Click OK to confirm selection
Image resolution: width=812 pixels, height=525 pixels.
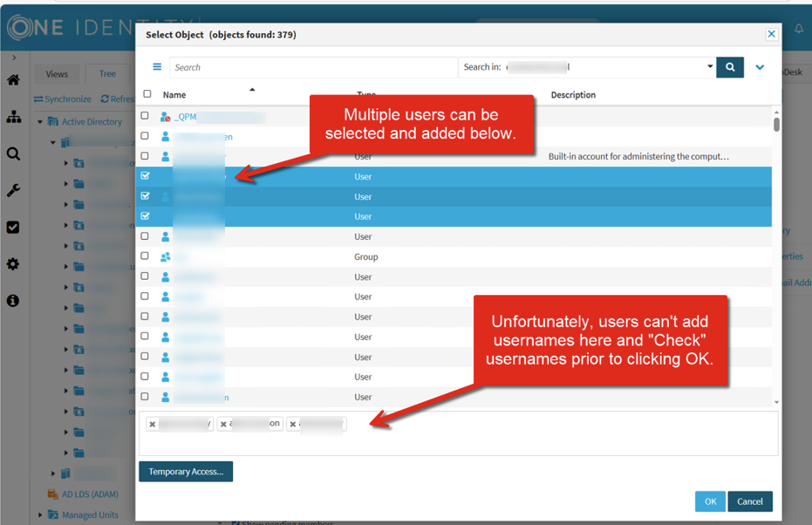coord(709,501)
